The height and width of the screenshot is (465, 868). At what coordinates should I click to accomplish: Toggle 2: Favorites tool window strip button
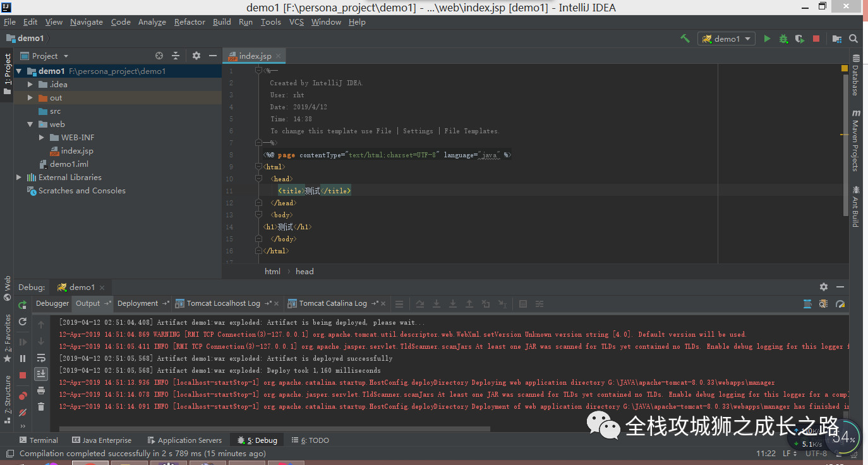point(7,338)
